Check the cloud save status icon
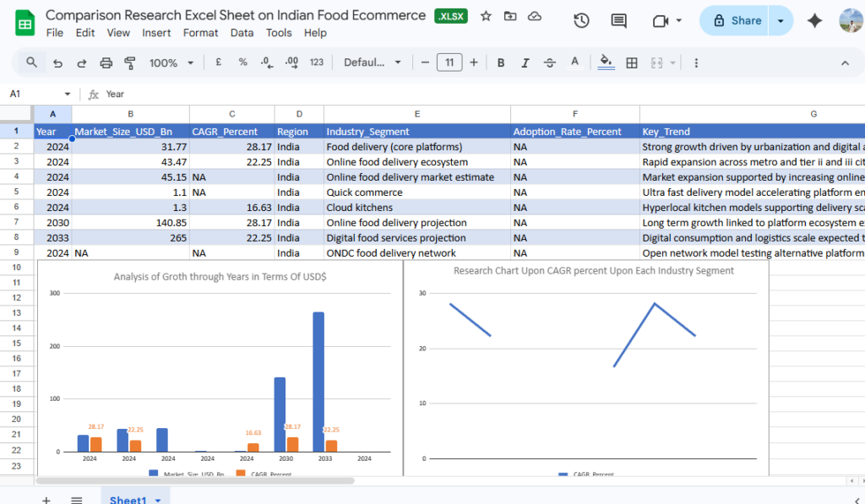Screen dimensions: 865x504 [535, 16]
